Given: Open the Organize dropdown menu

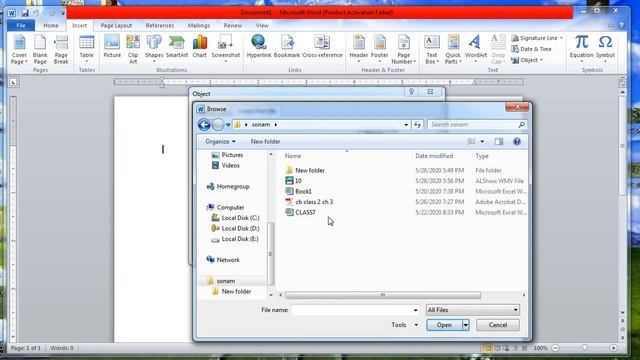Looking at the screenshot, I should click(x=220, y=142).
